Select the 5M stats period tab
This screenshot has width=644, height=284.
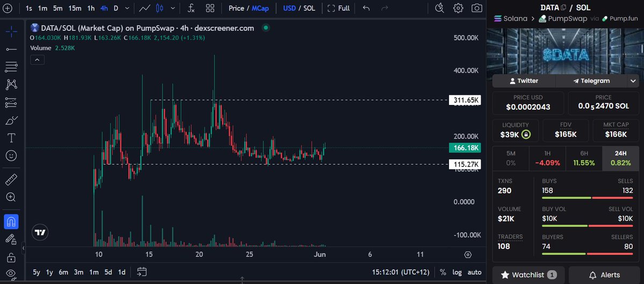(x=510, y=158)
